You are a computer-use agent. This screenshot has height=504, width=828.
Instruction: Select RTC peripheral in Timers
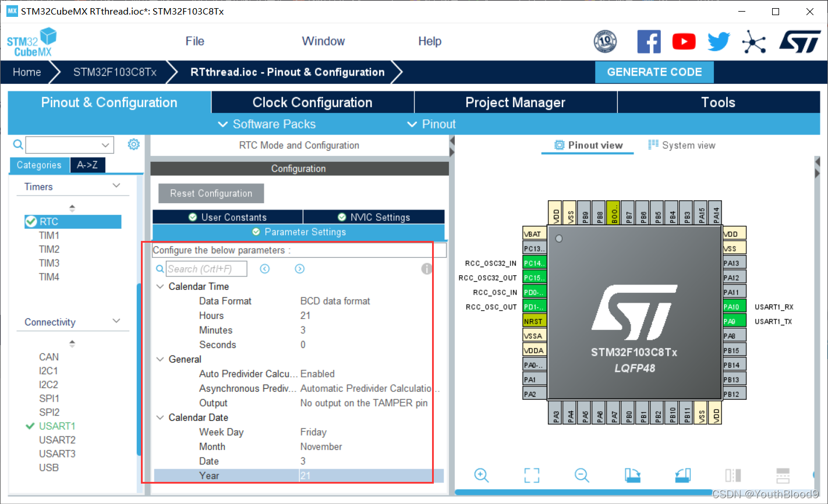[73, 222]
